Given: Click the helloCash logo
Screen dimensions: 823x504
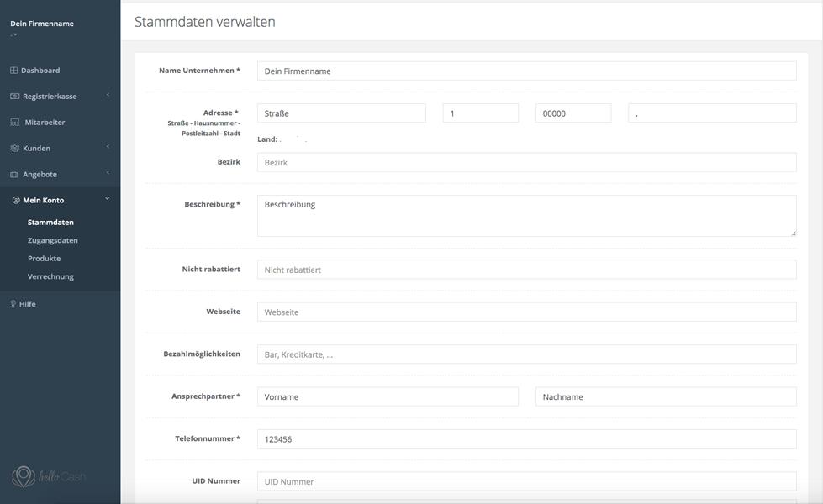Looking at the screenshot, I should click(x=48, y=477).
